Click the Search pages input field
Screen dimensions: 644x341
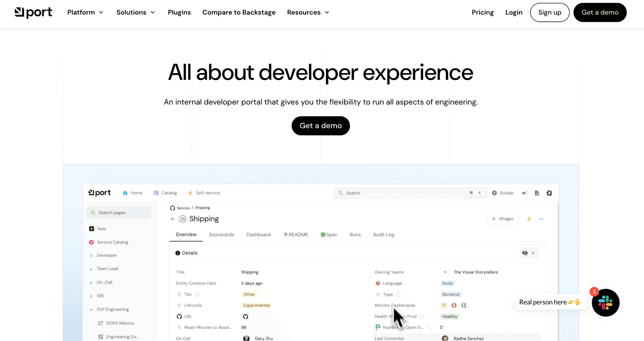point(119,213)
